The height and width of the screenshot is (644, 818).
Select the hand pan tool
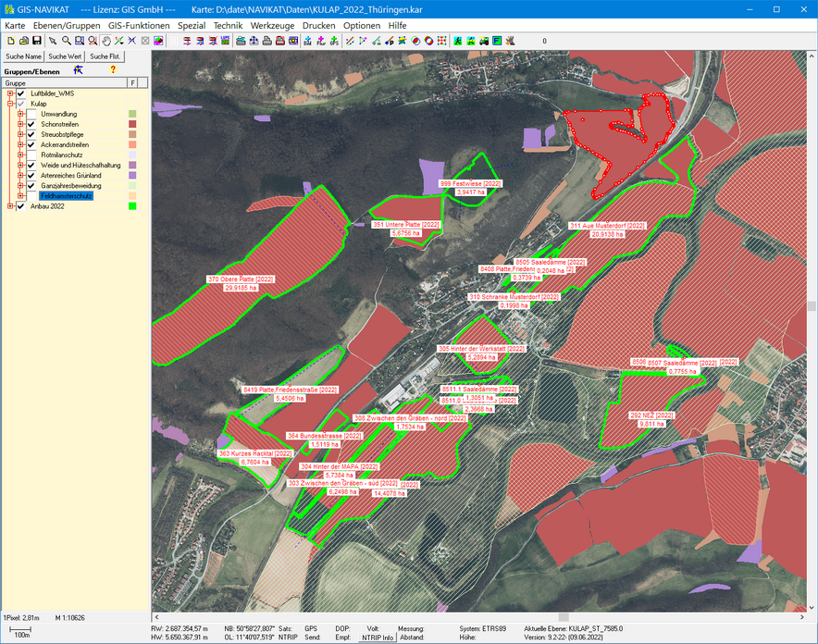tap(106, 42)
